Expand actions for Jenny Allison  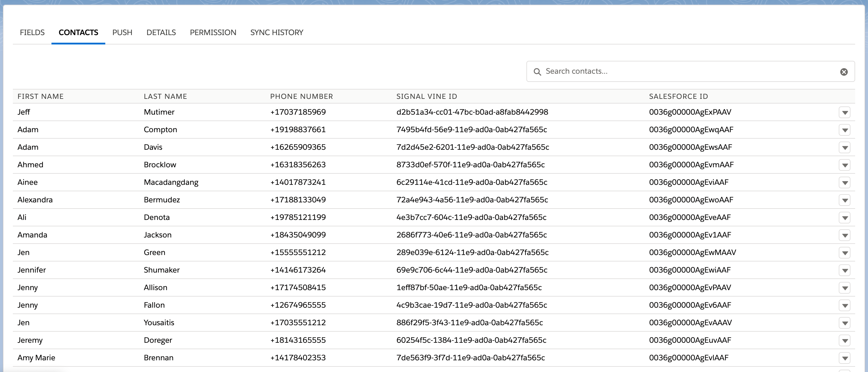coord(844,287)
